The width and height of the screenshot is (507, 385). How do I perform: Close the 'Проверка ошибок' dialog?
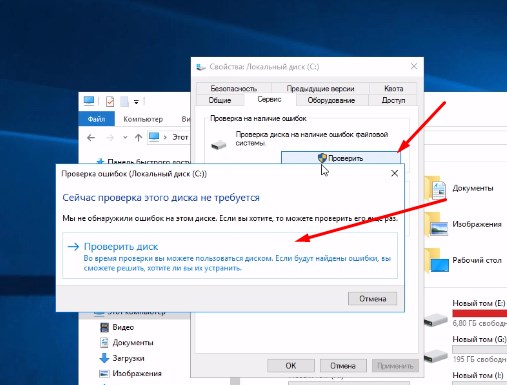394,173
